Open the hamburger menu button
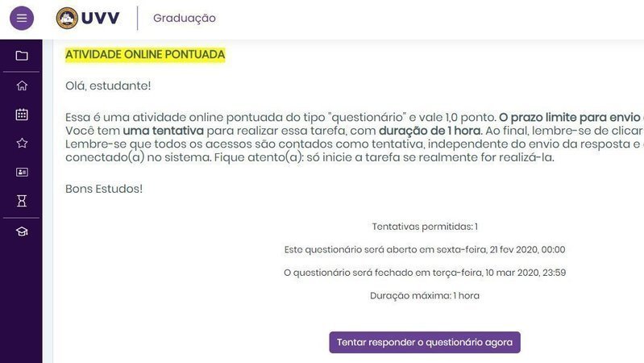The width and height of the screenshot is (644, 363). click(x=22, y=18)
